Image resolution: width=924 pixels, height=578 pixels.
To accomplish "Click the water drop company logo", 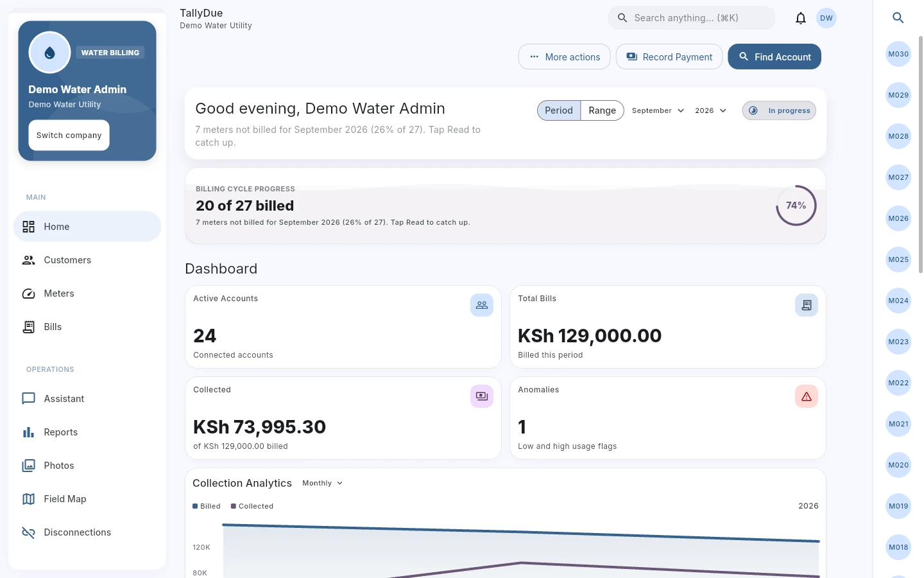I will pyautogui.click(x=49, y=53).
